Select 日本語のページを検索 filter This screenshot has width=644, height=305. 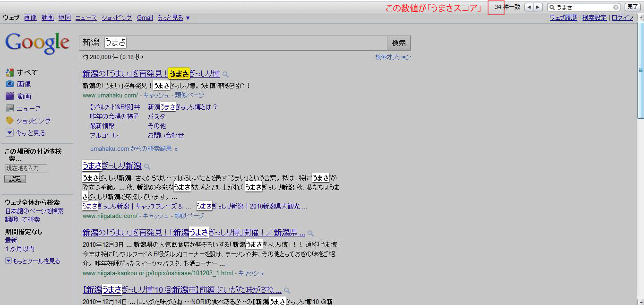pyautogui.click(x=34, y=211)
